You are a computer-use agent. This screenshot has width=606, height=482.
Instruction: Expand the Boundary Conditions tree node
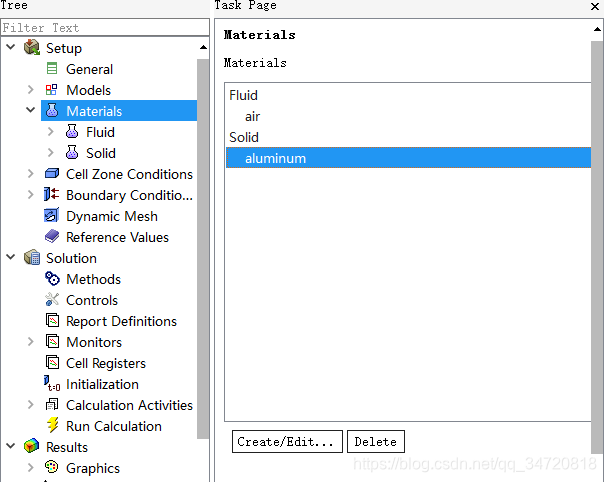tap(31, 194)
